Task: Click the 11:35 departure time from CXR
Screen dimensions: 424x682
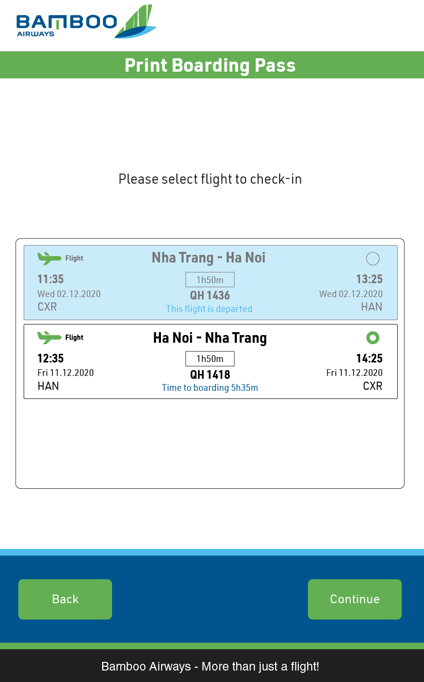Action: point(50,279)
